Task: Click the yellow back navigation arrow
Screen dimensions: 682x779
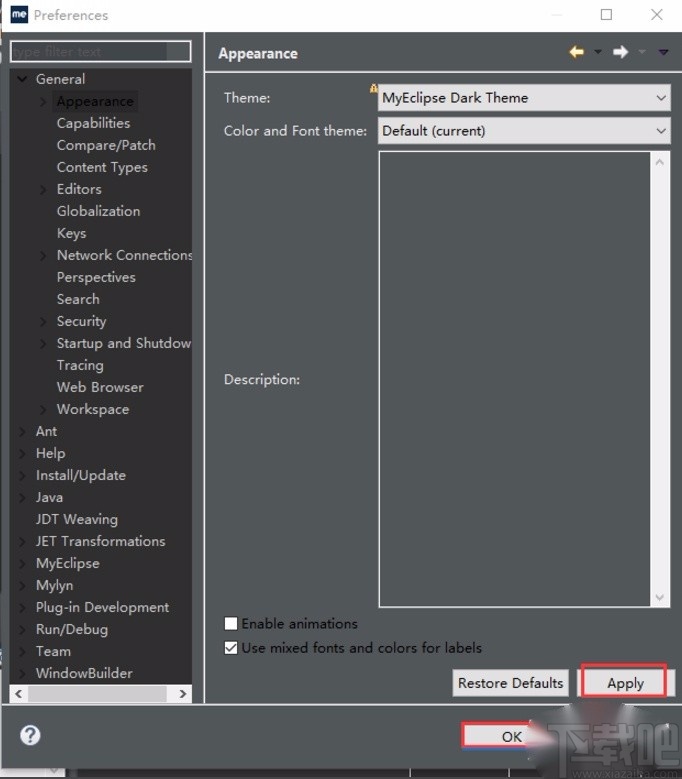Action: [577, 52]
